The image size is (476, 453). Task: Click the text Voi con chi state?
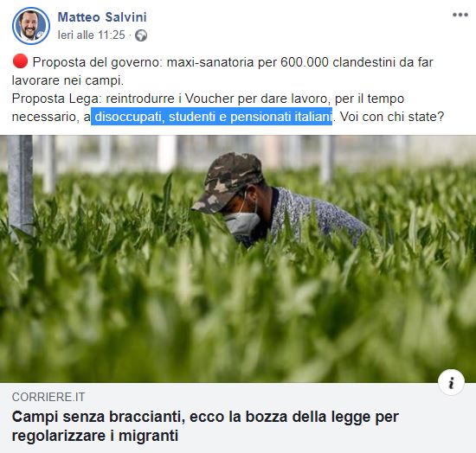392,117
